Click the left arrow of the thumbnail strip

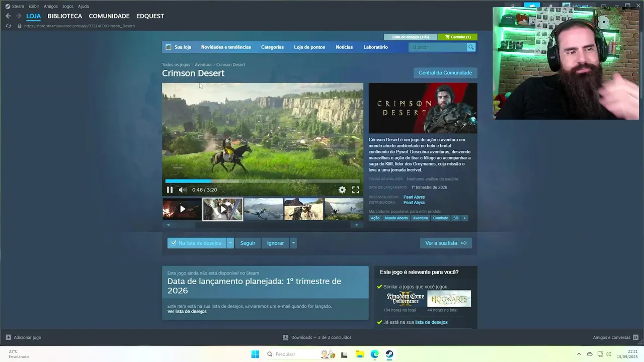tap(168, 225)
